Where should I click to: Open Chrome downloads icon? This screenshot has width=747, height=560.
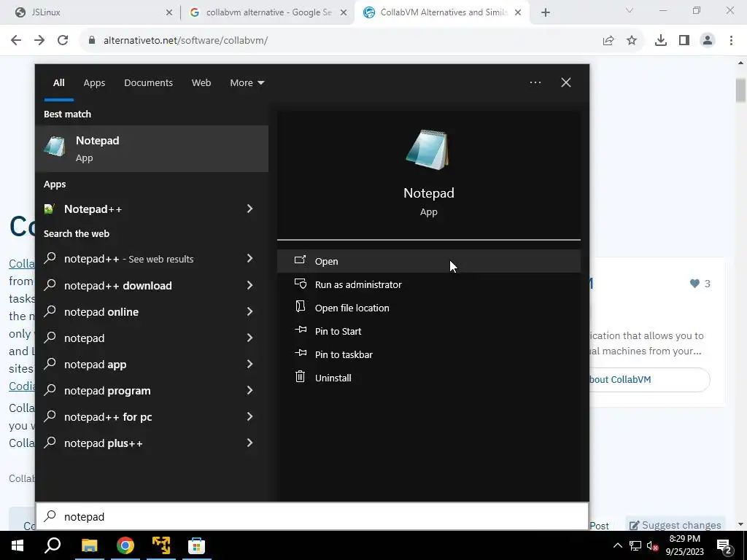661,41
